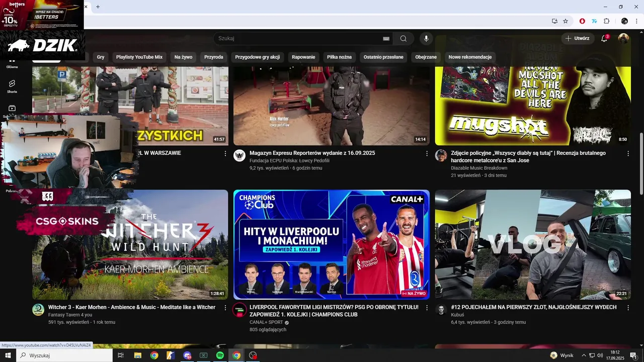The height and width of the screenshot is (362, 644).
Task: Select the Playlisty YouTube Mix chip
Action: point(139,57)
